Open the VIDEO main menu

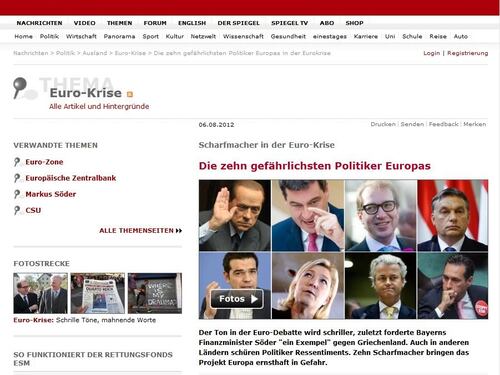84,23
